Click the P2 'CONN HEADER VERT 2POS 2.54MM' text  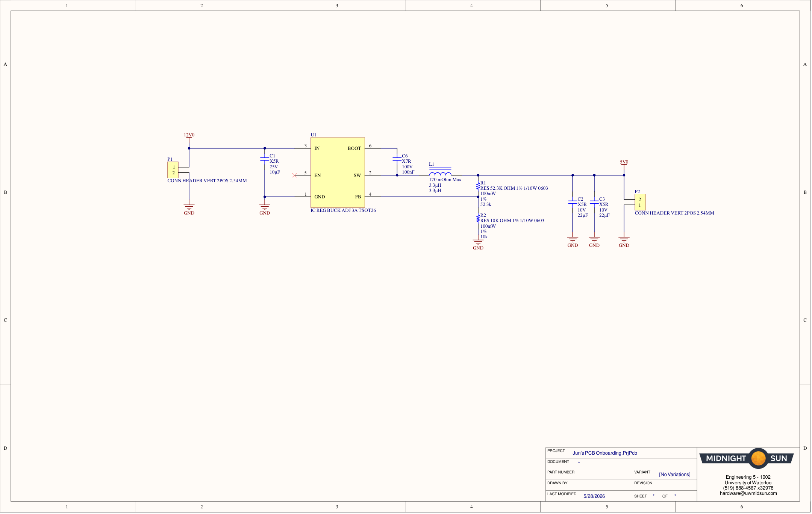[675, 213]
